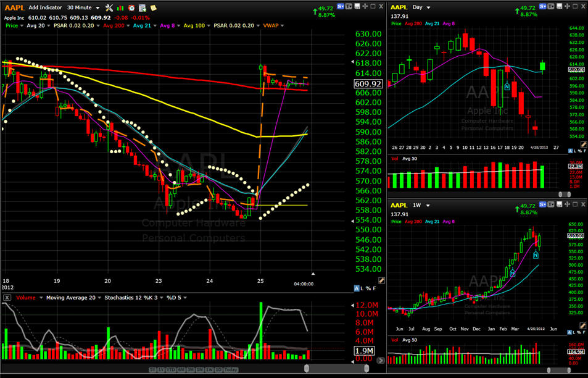Toggle arithmetic scale A on 30 Minute chart

(356, 288)
